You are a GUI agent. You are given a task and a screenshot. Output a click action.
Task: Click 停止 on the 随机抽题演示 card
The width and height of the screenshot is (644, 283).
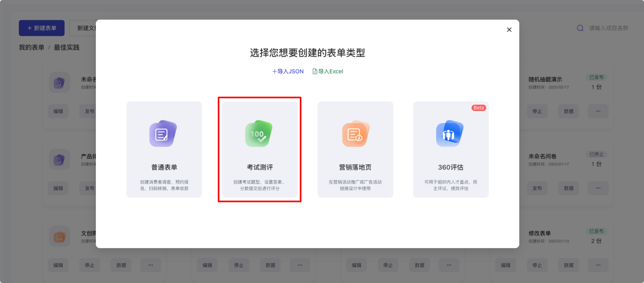coord(537,111)
